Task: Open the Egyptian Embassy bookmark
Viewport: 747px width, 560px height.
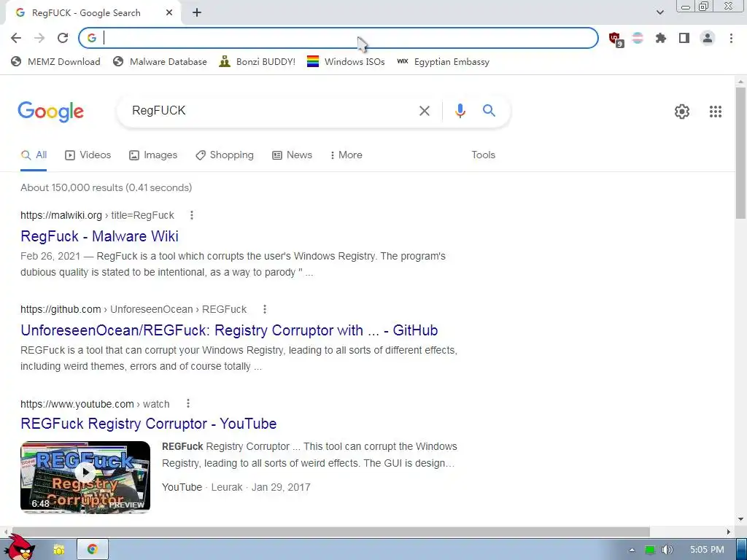Action: coord(443,61)
